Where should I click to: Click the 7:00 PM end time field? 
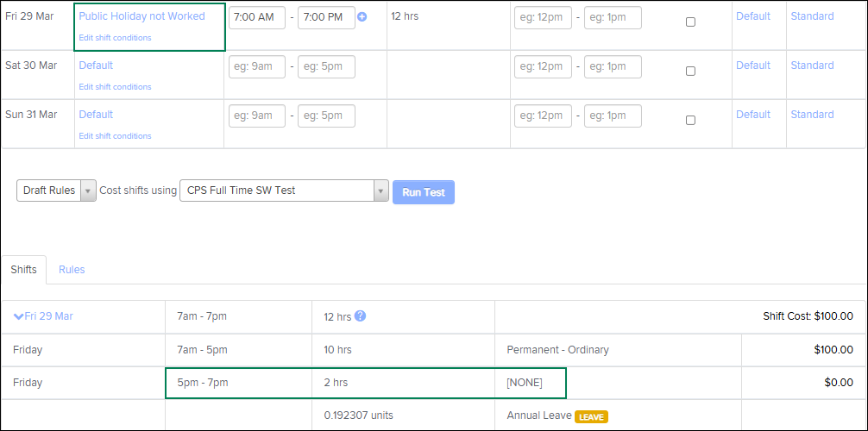[326, 18]
